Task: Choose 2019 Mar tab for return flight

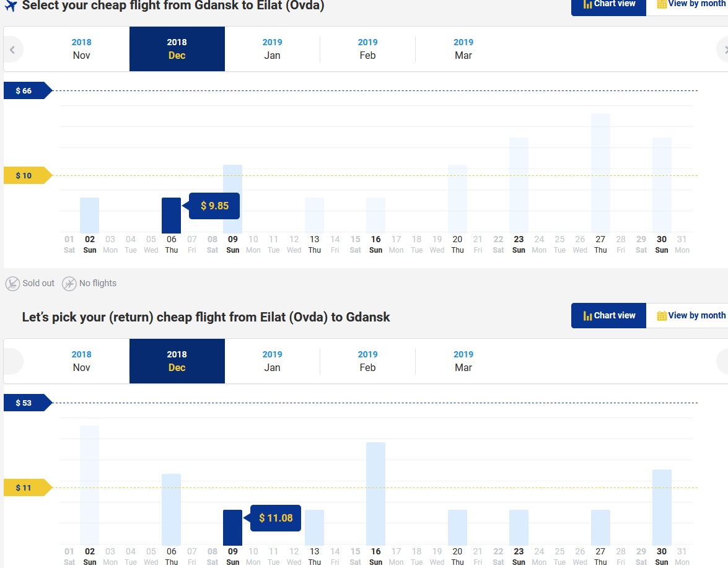Action: (463, 362)
